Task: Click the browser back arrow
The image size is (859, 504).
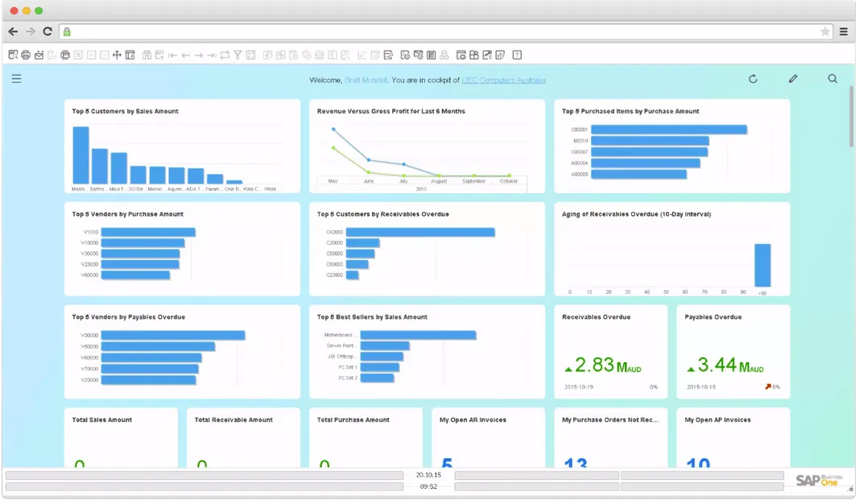Action: tap(13, 31)
